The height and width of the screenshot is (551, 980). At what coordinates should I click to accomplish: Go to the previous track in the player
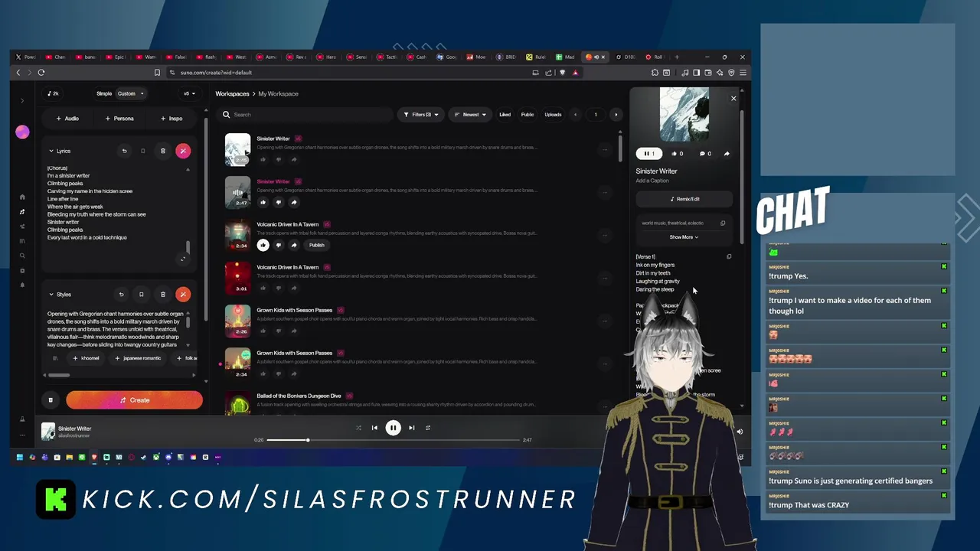point(374,428)
